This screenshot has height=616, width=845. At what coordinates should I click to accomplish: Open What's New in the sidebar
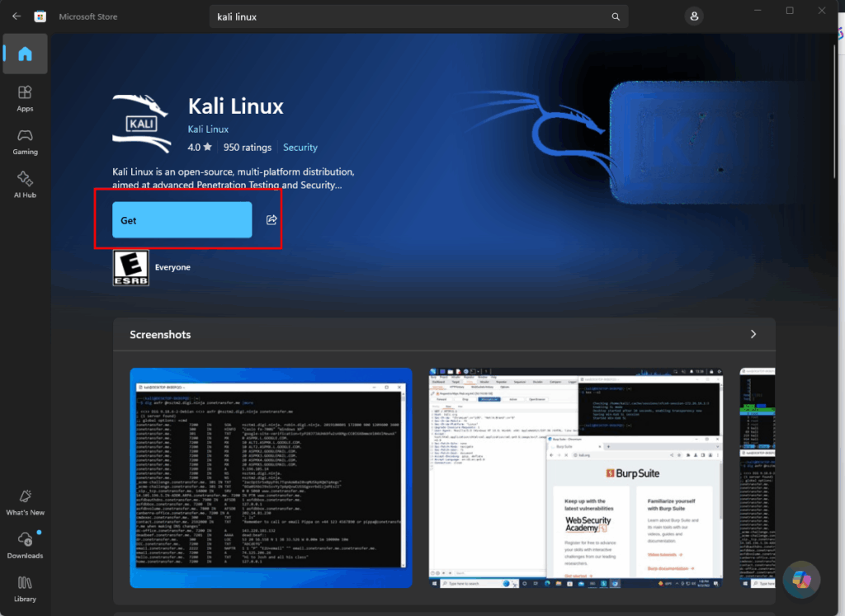[26, 503]
